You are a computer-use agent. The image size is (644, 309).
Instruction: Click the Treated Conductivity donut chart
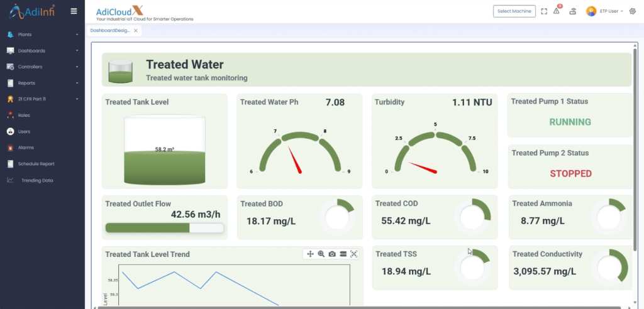[x=609, y=268]
